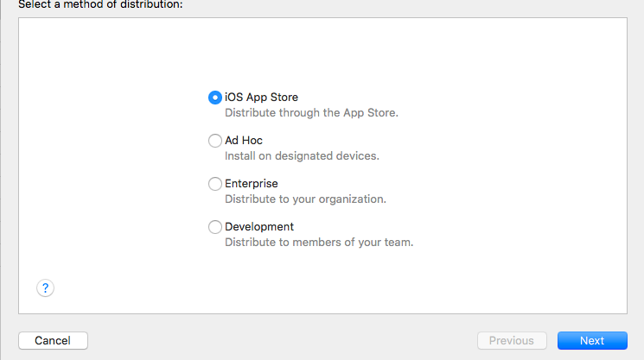Click 'Distribute to your organization.' description
This screenshot has height=360, width=644.
coord(305,199)
